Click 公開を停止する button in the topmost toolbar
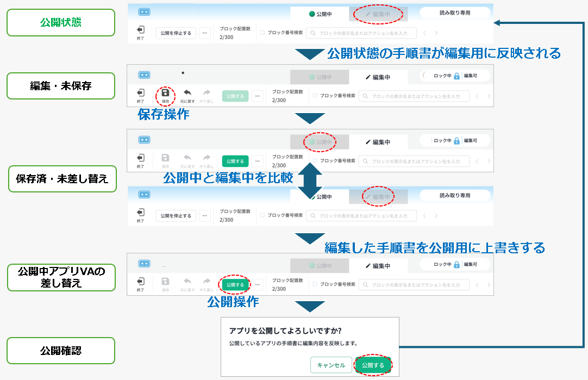This screenshot has width=588, height=380. pos(176,33)
